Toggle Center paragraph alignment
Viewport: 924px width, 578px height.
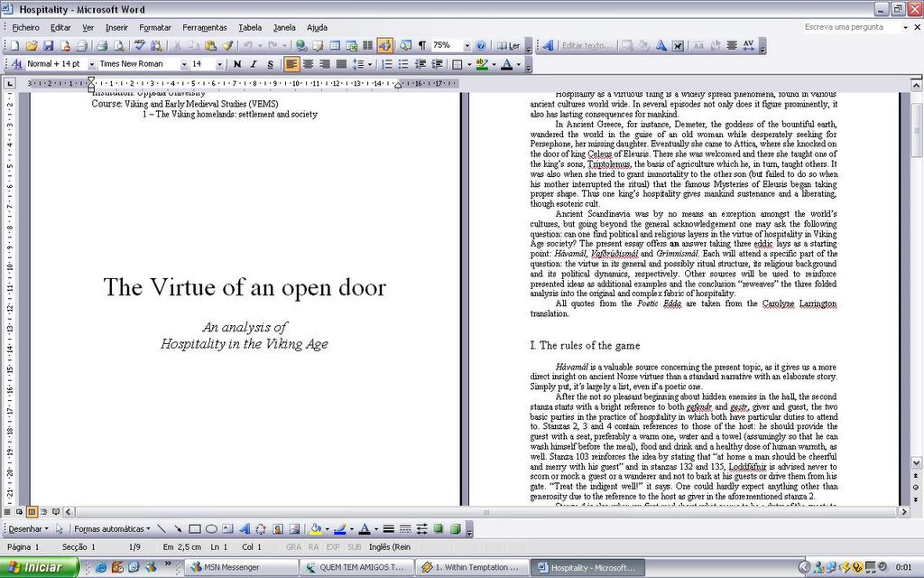point(309,64)
